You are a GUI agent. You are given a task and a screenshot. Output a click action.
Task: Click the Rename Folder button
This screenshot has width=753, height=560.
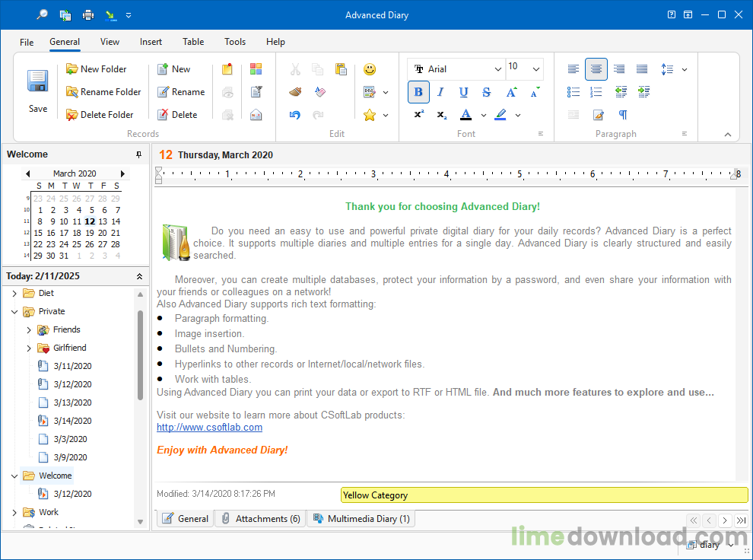tap(103, 92)
